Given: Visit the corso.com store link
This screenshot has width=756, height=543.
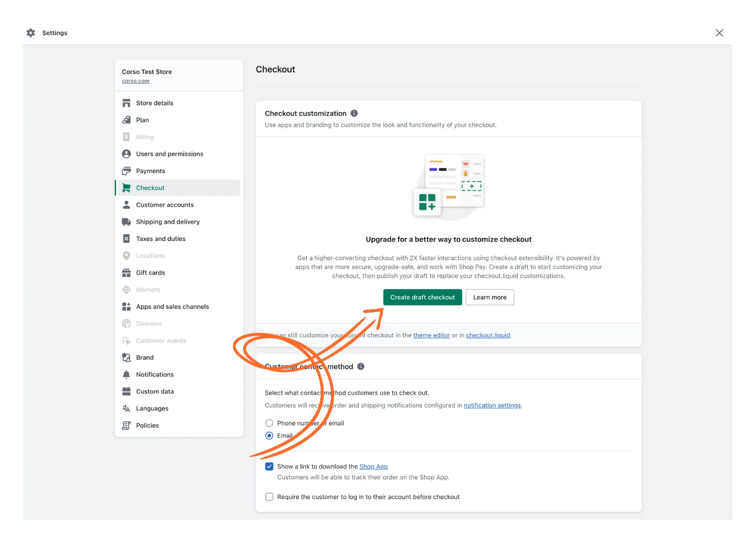Looking at the screenshot, I should point(135,81).
